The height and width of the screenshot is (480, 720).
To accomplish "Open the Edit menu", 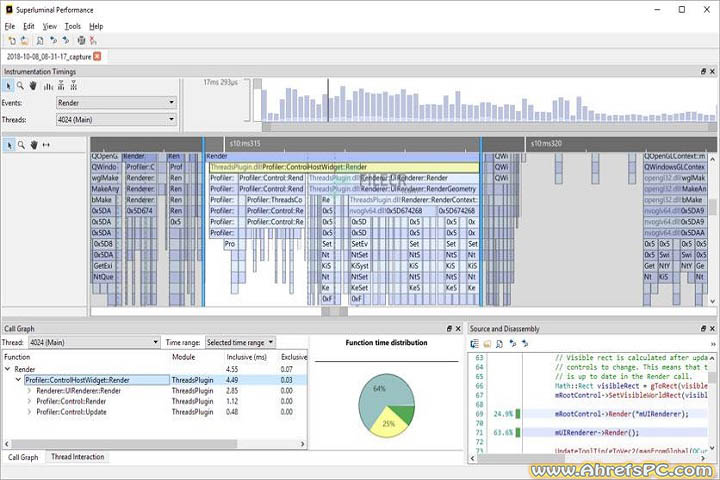I will [29, 26].
